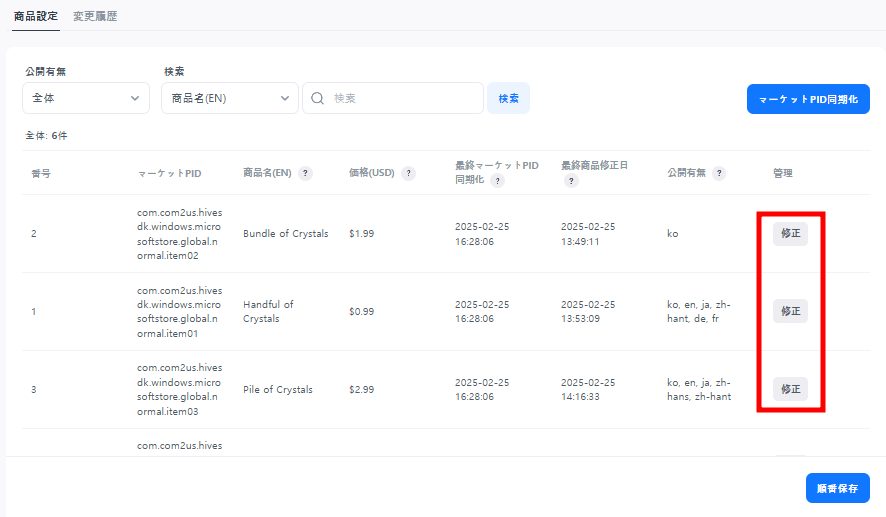
Task: Click help icon under 最終商品修正日 header
Action: tap(571, 181)
